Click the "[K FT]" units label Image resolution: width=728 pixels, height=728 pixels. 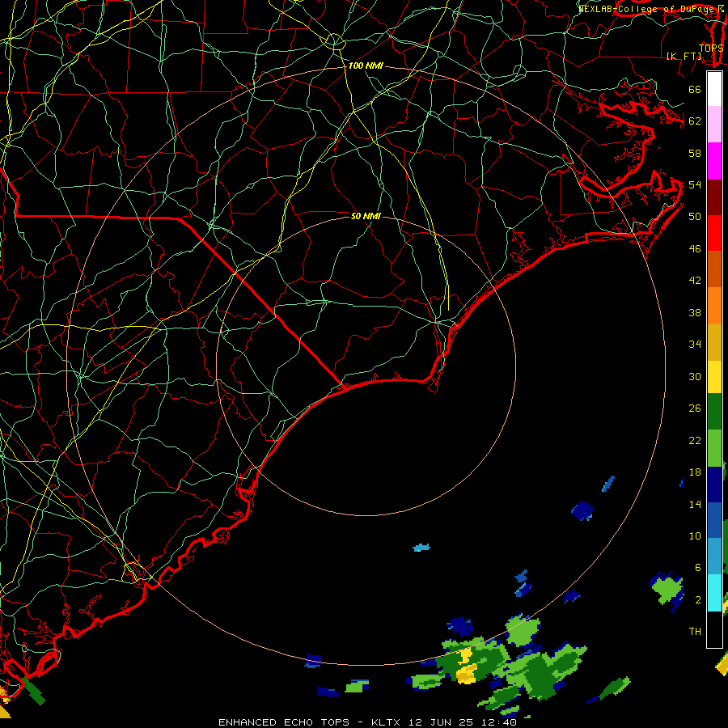click(684, 56)
